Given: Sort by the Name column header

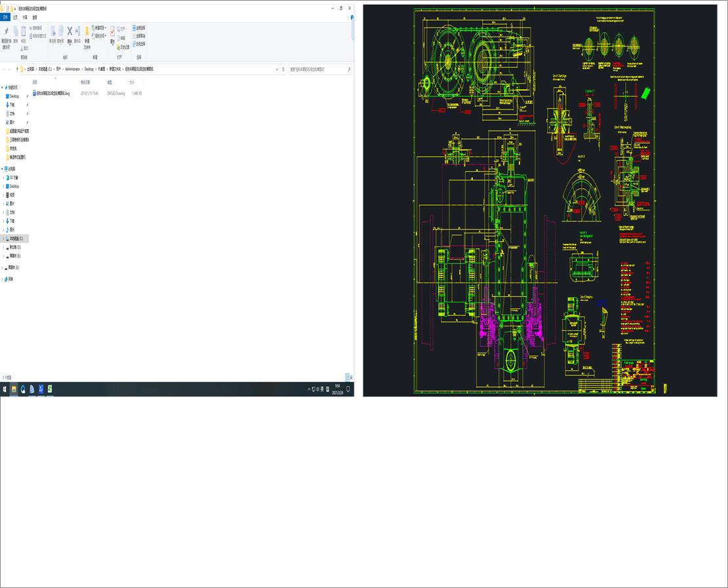Looking at the screenshot, I should [x=35, y=82].
